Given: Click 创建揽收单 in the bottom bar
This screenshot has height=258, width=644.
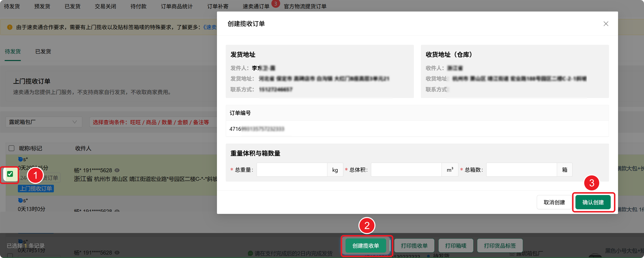Looking at the screenshot, I should tap(366, 246).
